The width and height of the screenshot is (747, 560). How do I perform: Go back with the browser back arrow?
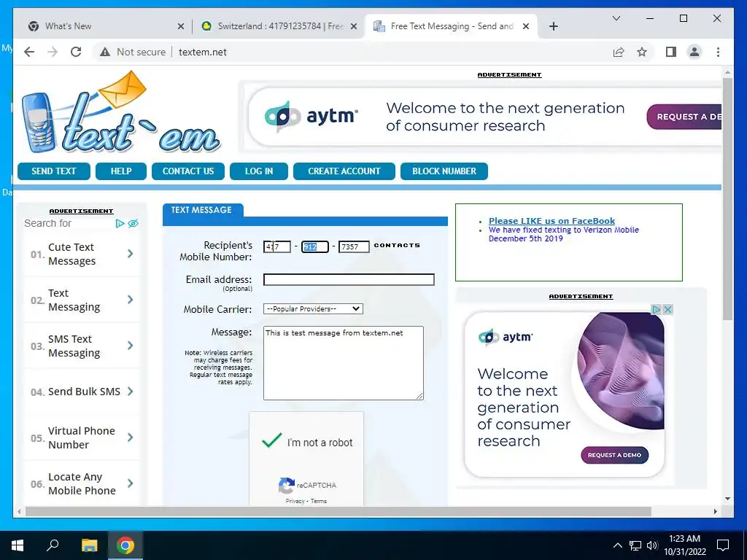coord(29,52)
